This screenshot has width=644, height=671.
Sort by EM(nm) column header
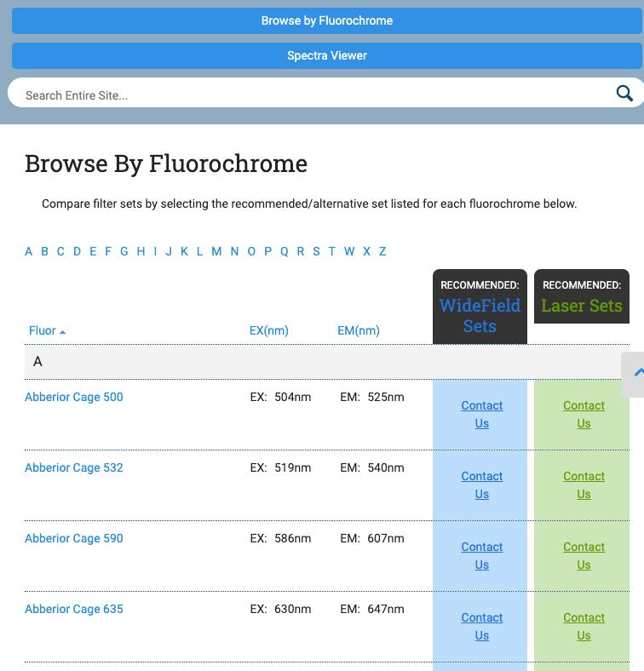tap(358, 330)
